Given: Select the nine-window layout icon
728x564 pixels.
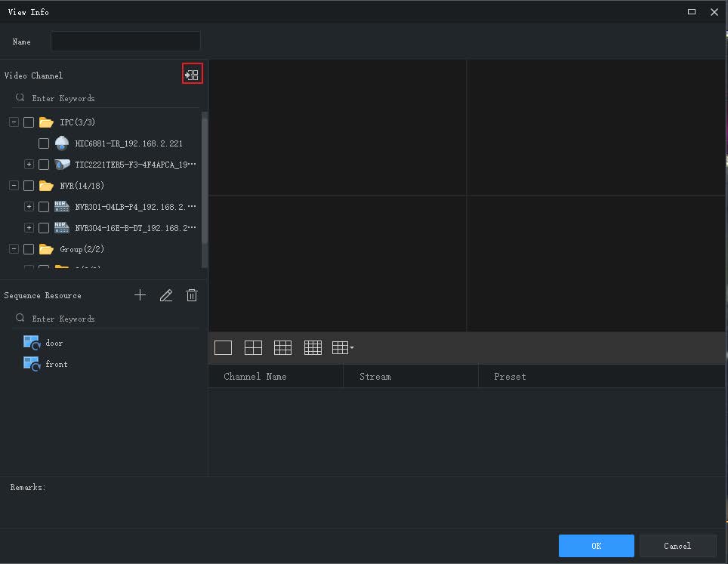Looking at the screenshot, I should tap(282, 347).
